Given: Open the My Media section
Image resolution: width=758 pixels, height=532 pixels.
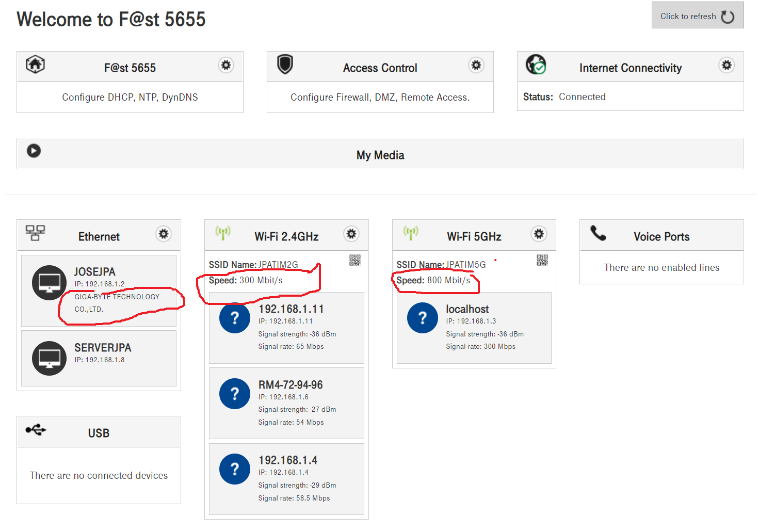Looking at the screenshot, I should coord(380,155).
